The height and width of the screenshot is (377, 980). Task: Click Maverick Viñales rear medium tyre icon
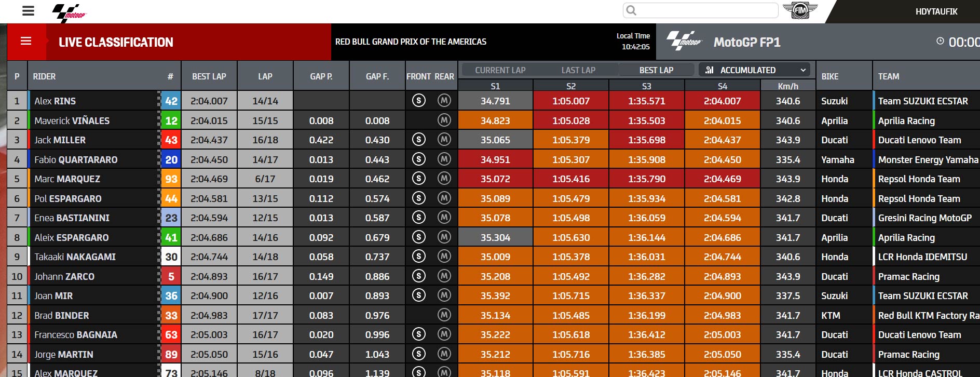pyautogui.click(x=444, y=120)
